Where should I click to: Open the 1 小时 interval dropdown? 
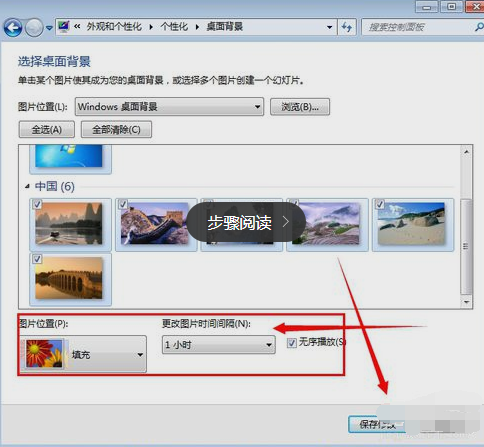point(219,345)
